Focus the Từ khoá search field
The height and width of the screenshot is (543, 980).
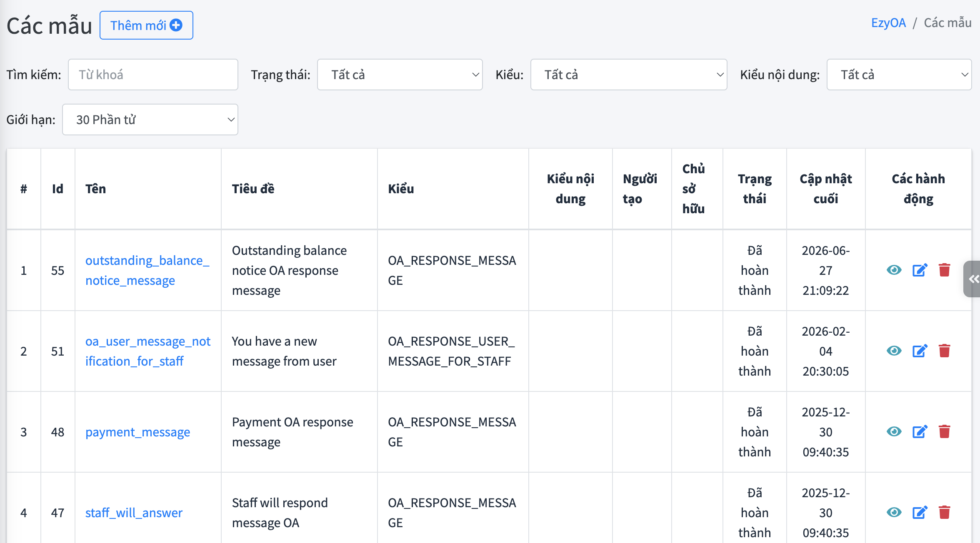click(153, 75)
